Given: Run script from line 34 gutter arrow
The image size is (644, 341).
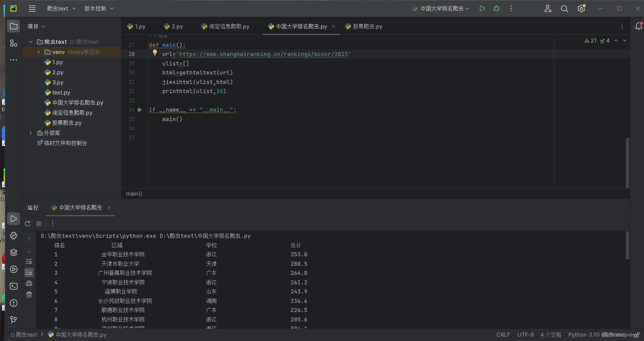Looking at the screenshot, I should [x=140, y=110].
